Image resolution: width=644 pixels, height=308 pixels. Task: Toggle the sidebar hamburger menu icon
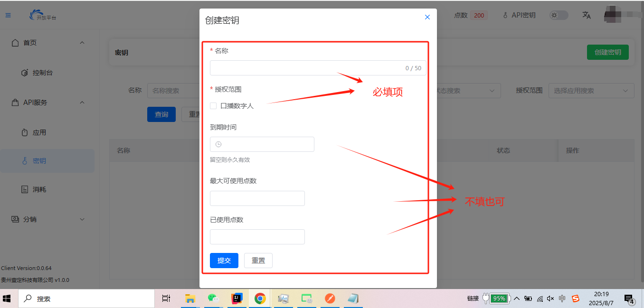[8, 15]
